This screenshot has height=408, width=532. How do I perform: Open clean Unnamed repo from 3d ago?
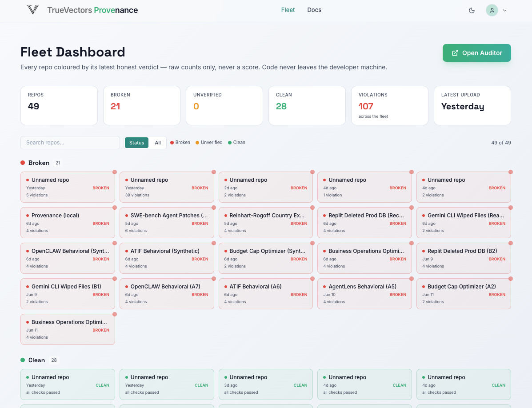pos(266,384)
